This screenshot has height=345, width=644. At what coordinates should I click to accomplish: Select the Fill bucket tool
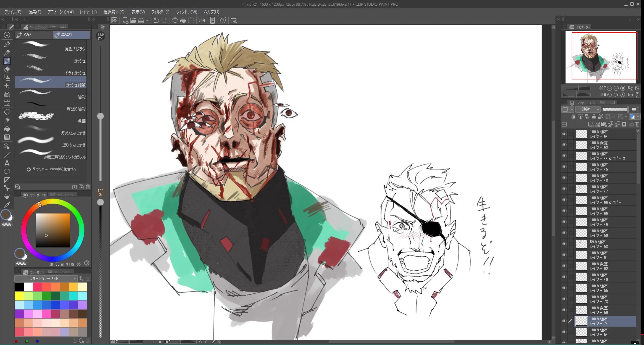(x=7, y=129)
